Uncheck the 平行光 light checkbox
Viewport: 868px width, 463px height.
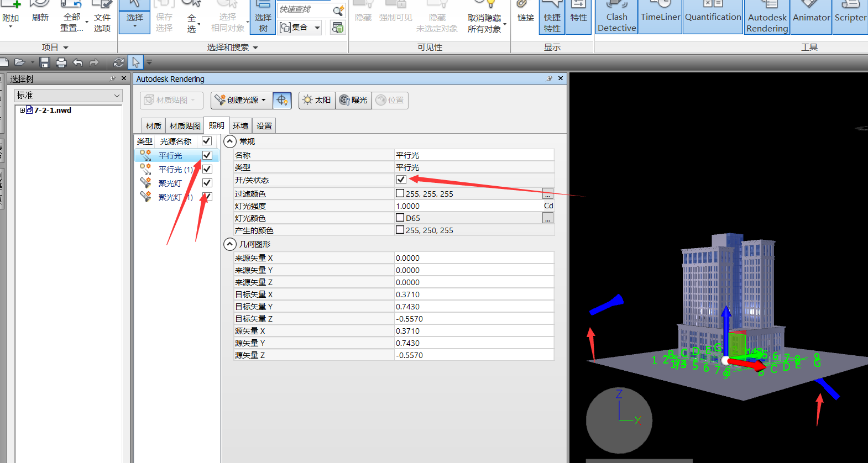207,155
